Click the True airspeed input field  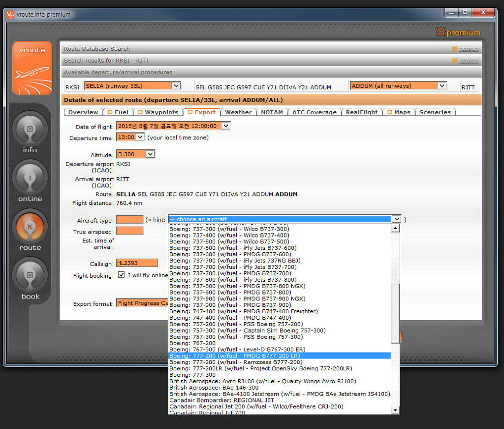coord(129,231)
